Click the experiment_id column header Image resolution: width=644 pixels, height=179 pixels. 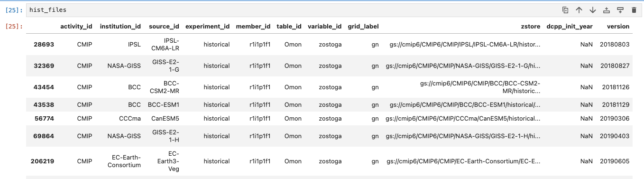[207, 27]
